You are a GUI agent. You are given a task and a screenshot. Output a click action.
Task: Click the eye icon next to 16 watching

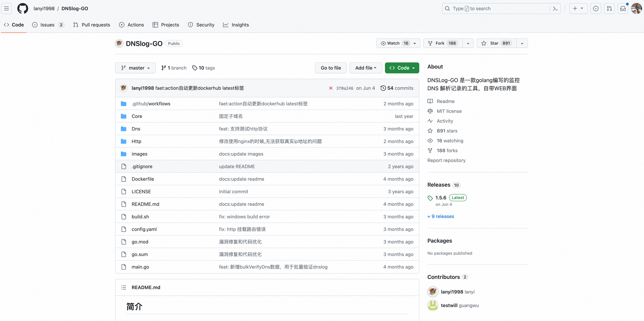tap(430, 141)
